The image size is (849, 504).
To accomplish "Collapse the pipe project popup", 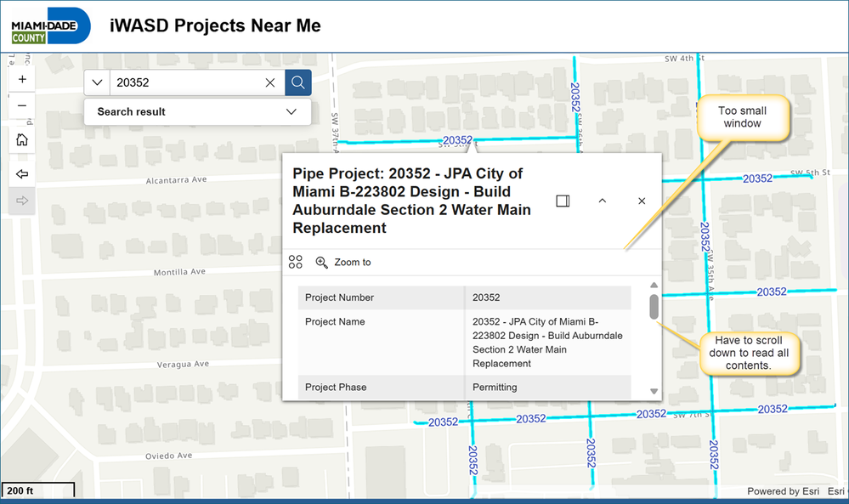I will [x=602, y=201].
